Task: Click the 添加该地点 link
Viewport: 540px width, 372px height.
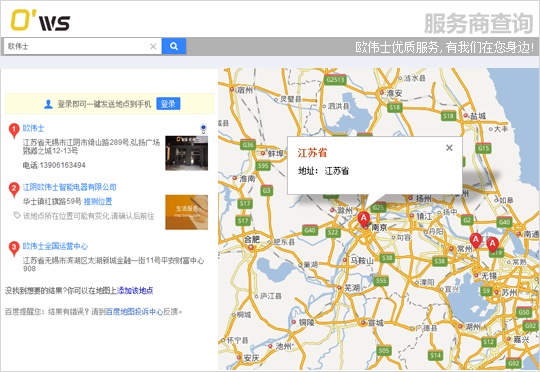Action: click(x=135, y=291)
